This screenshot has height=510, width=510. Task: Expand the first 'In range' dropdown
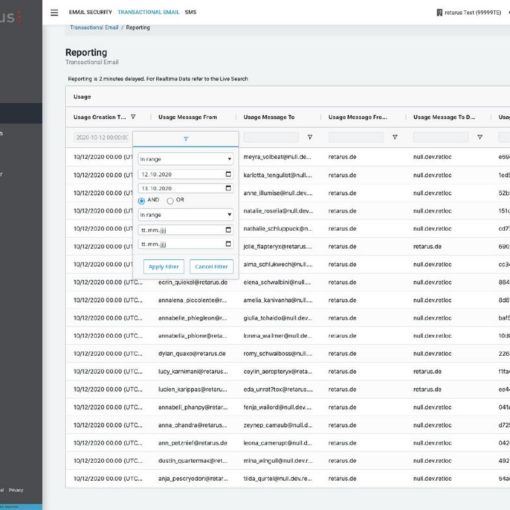click(185, 159)
